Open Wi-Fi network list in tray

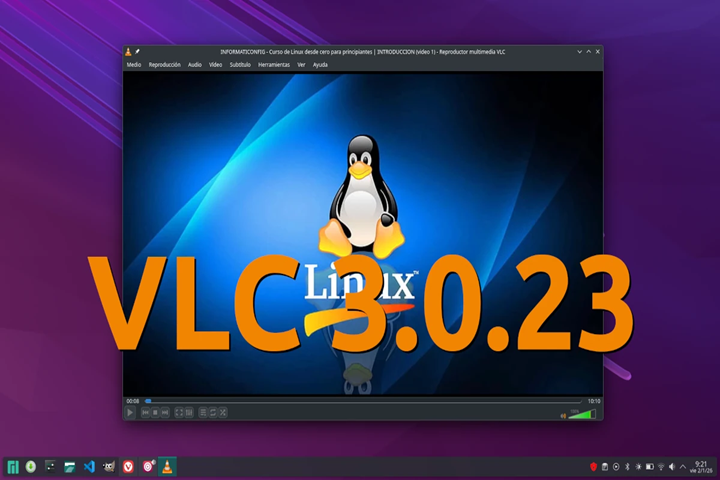tap(661, 467)
